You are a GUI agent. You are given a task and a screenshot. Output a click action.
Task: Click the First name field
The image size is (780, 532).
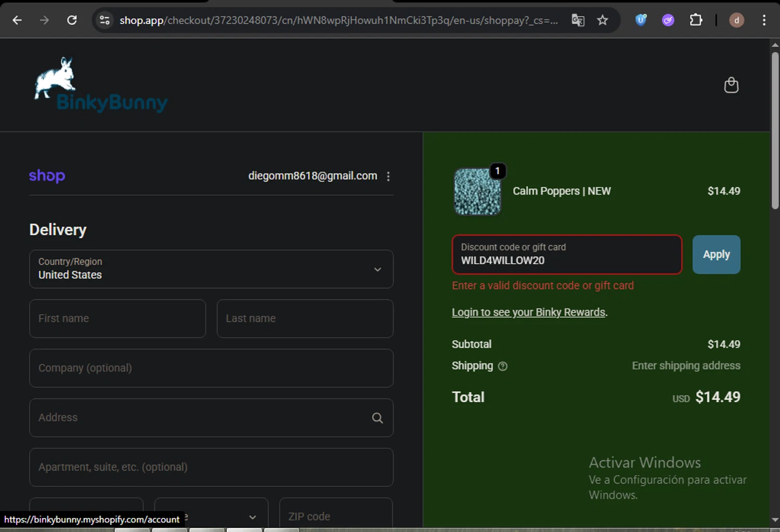click(118, 318)
